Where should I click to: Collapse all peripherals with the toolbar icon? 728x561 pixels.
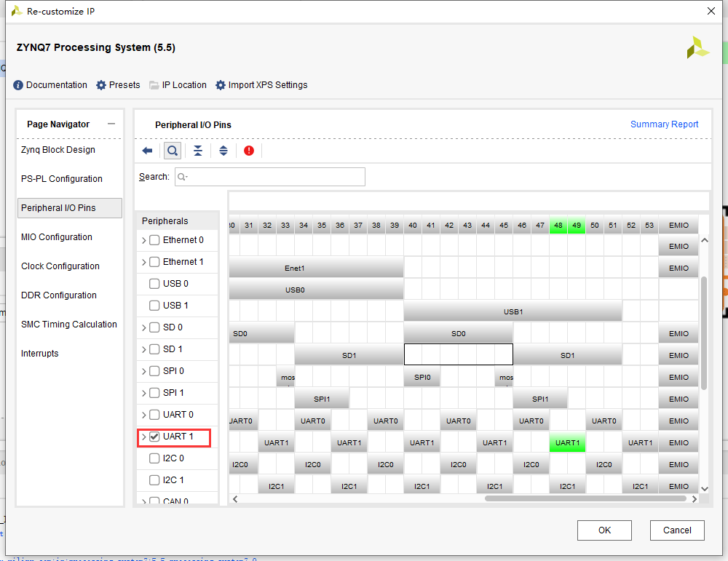198,151
